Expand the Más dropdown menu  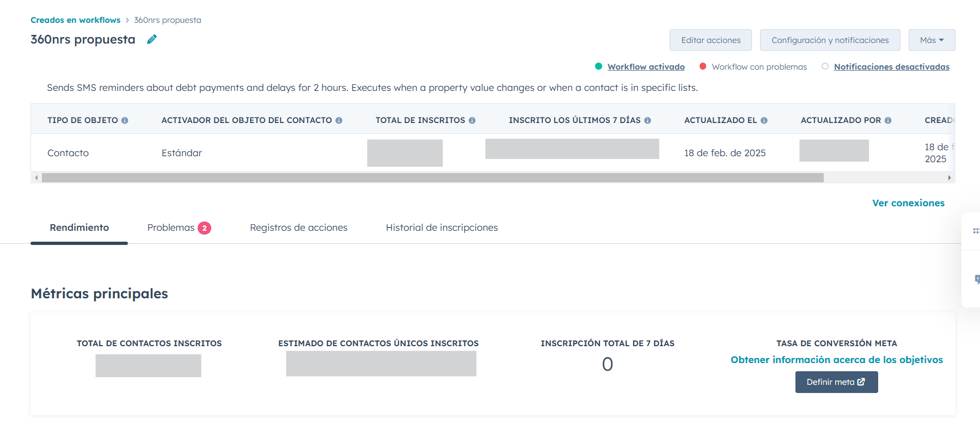pos(932,40)
